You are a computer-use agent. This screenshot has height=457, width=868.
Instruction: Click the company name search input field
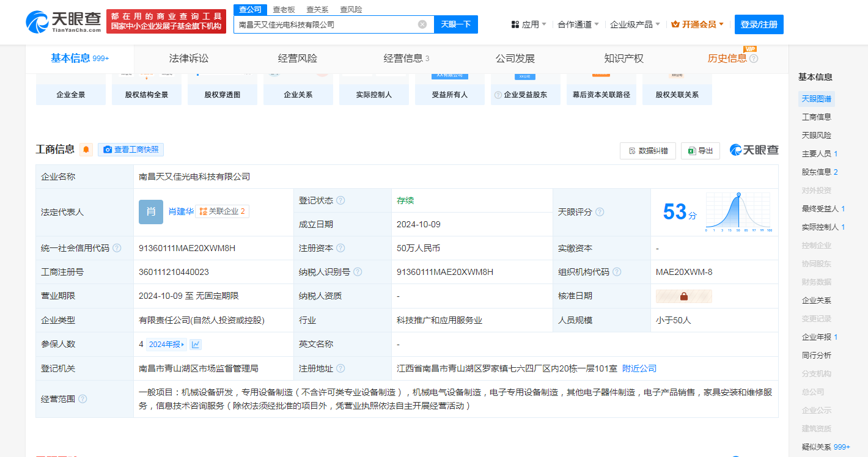coord(327,24)
